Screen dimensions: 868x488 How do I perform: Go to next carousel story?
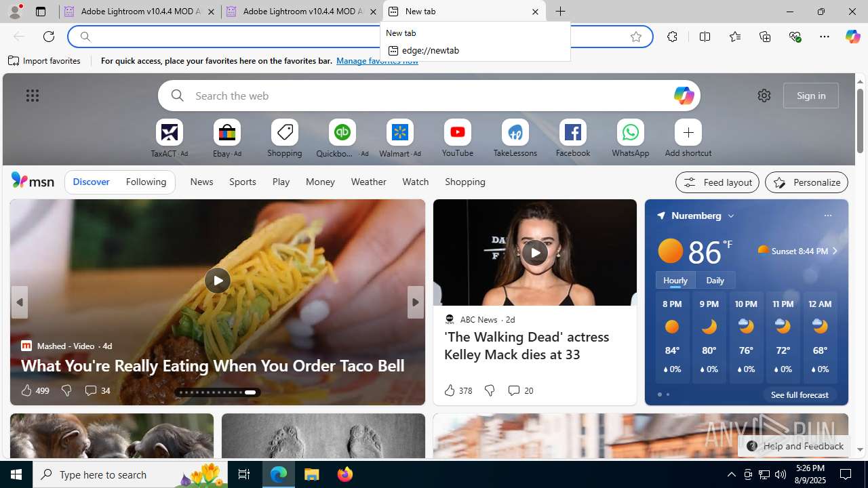click(416, 302)
